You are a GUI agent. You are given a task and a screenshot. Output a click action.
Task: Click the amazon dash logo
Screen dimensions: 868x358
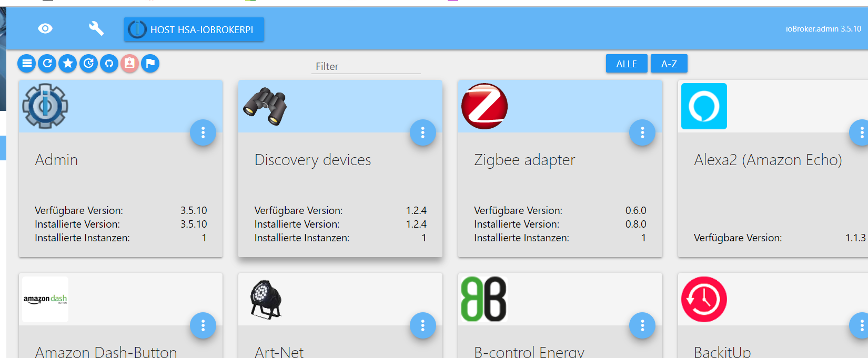[45, 299]
